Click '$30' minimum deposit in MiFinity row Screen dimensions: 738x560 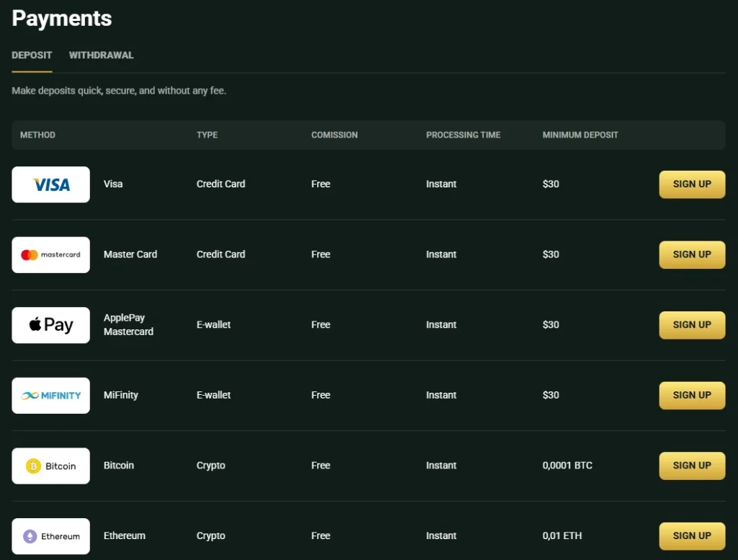coord(551,395)
